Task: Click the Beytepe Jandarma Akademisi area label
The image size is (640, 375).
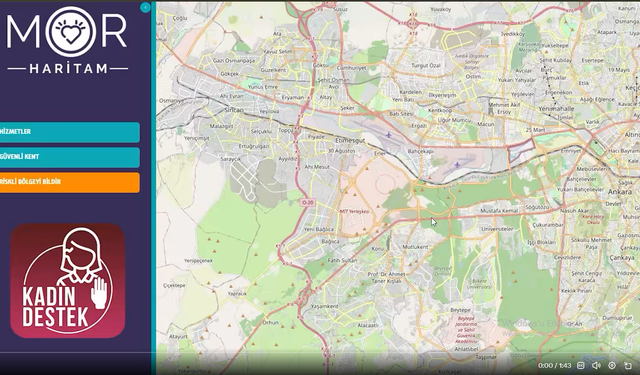Action: coord(466,329)
